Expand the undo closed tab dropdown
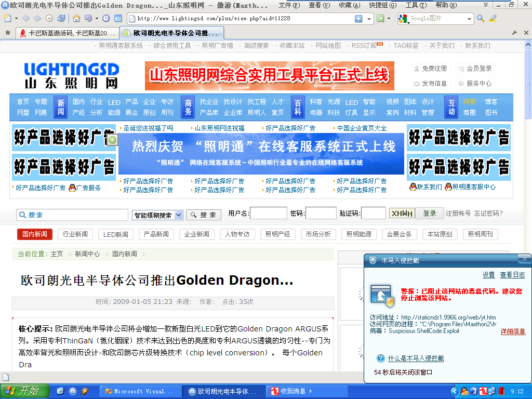Image resolution: width=532 pixels, height=399 pixels. pos(97,18)
